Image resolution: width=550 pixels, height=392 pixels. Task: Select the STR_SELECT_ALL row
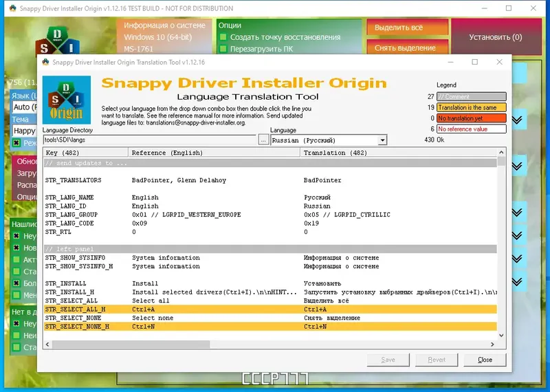270,301
